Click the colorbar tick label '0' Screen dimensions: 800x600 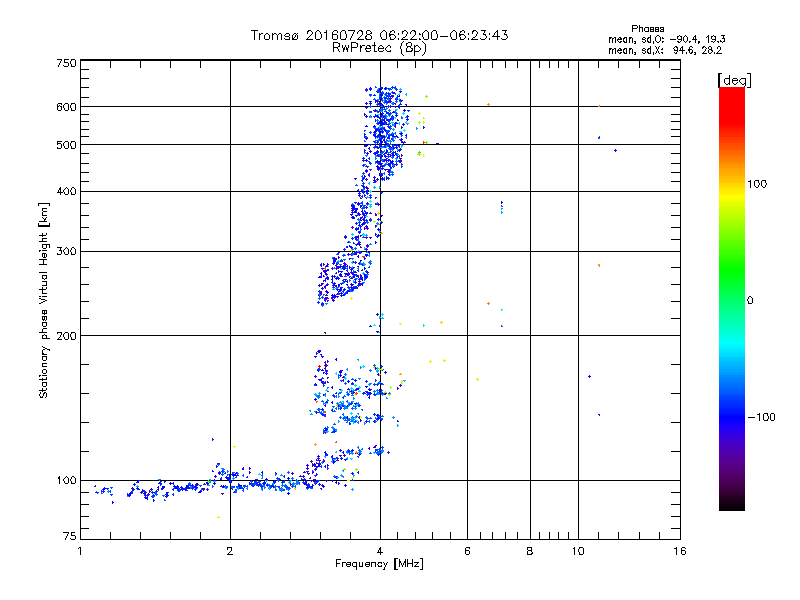750,301
